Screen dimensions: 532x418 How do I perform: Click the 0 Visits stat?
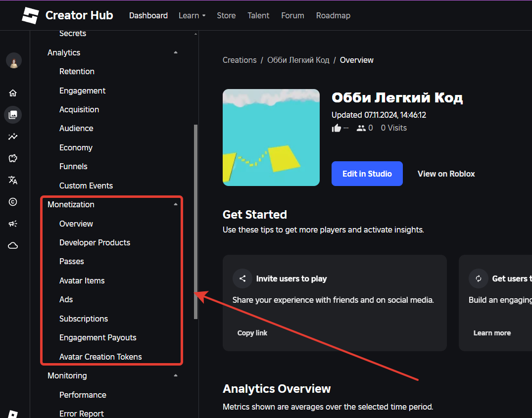393,128
